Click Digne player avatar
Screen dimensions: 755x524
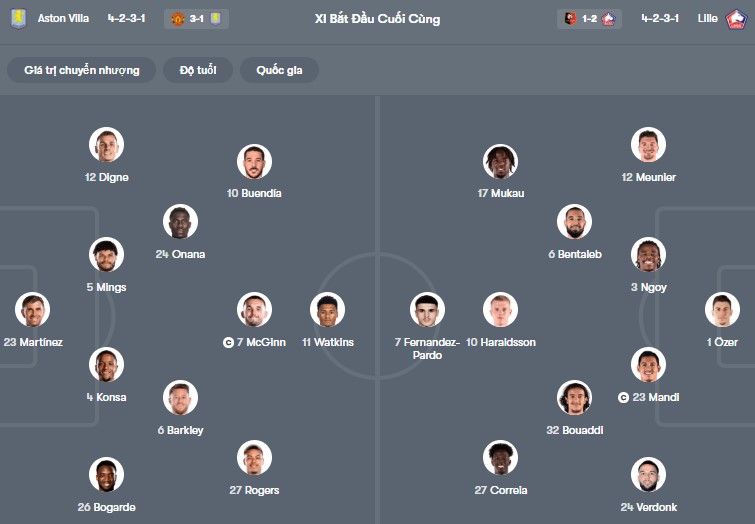(x=106, y=145)
